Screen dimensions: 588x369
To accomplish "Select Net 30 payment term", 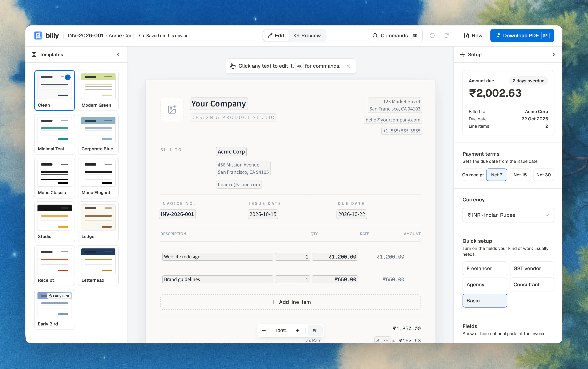I will [543, 175].
